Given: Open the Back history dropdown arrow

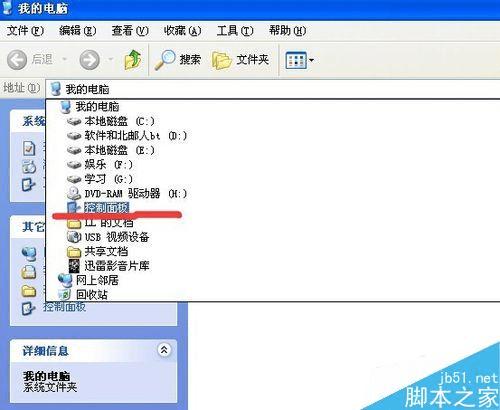Looking at the screenshot, I should [x=64, y=60].
